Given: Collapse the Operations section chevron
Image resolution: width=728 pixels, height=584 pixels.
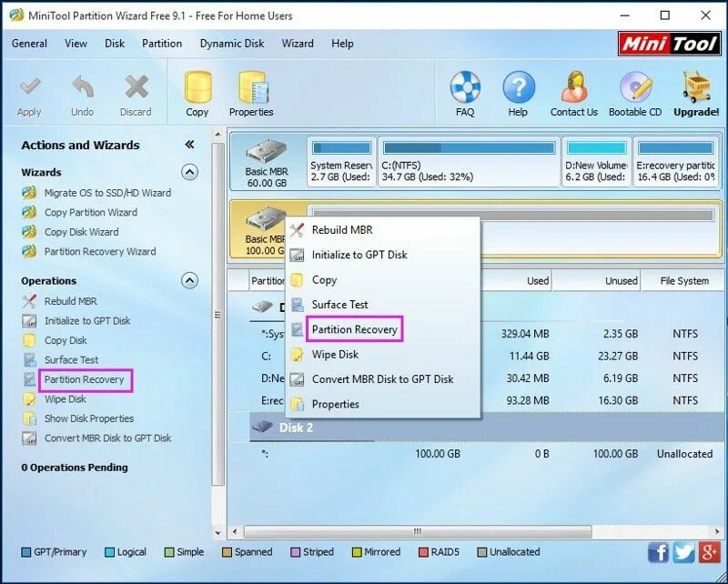Looking at the screenshot, I should [x=189, y=280].
